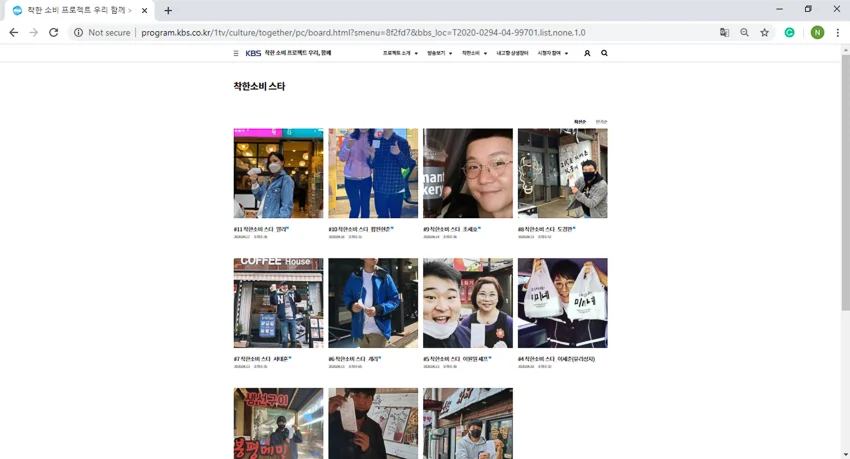Open the site search magnifier icon

(x=604, y=53)
